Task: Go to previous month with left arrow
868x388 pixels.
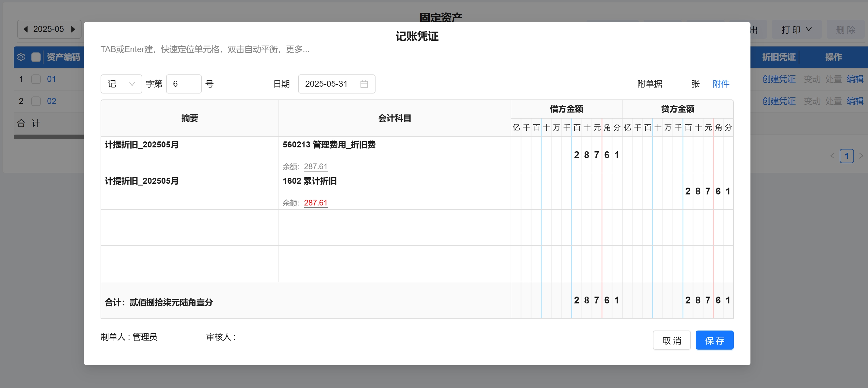Action: click(26, 29)
